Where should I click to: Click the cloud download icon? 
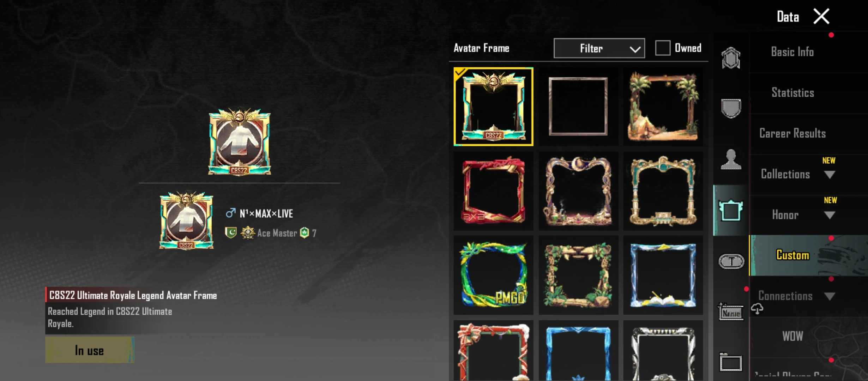[757, 309]
